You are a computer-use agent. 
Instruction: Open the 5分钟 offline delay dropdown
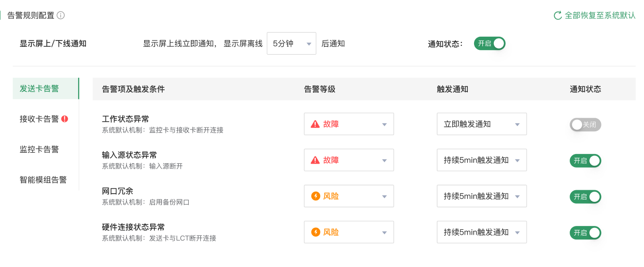tap(292, 43)
